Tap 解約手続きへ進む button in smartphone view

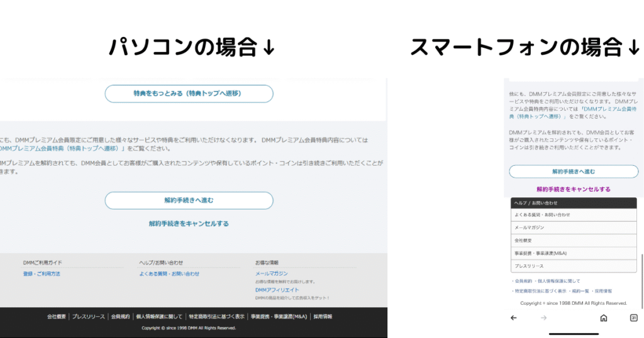(x=574, y=172)
